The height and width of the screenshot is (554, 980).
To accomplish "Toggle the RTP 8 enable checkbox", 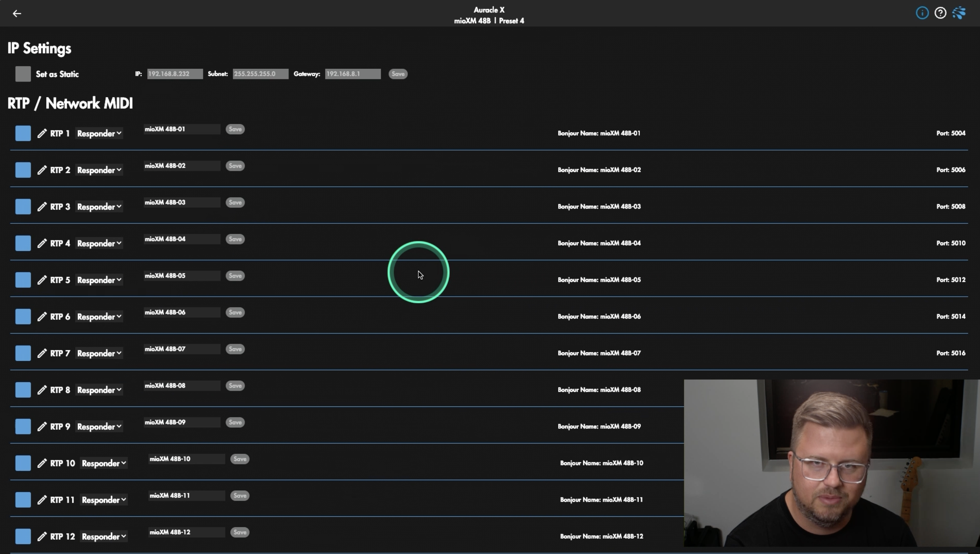I will [23, 390].
